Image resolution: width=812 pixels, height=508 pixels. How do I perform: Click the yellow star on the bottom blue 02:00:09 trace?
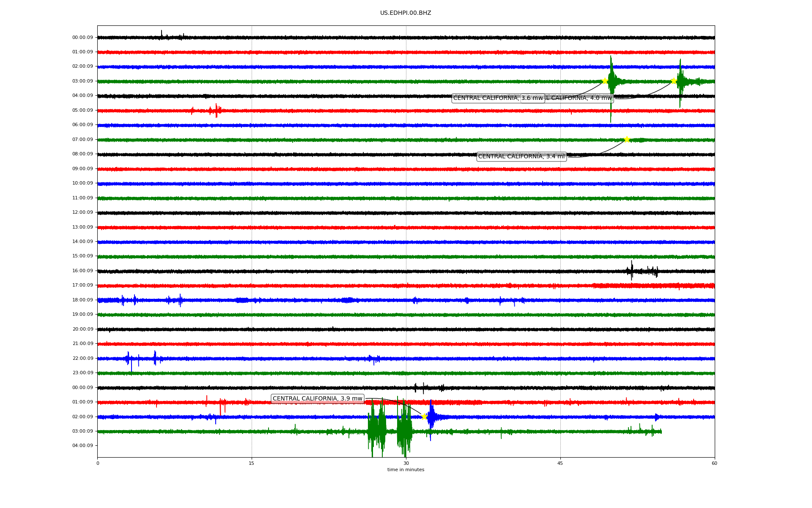[x=424, y=417]
